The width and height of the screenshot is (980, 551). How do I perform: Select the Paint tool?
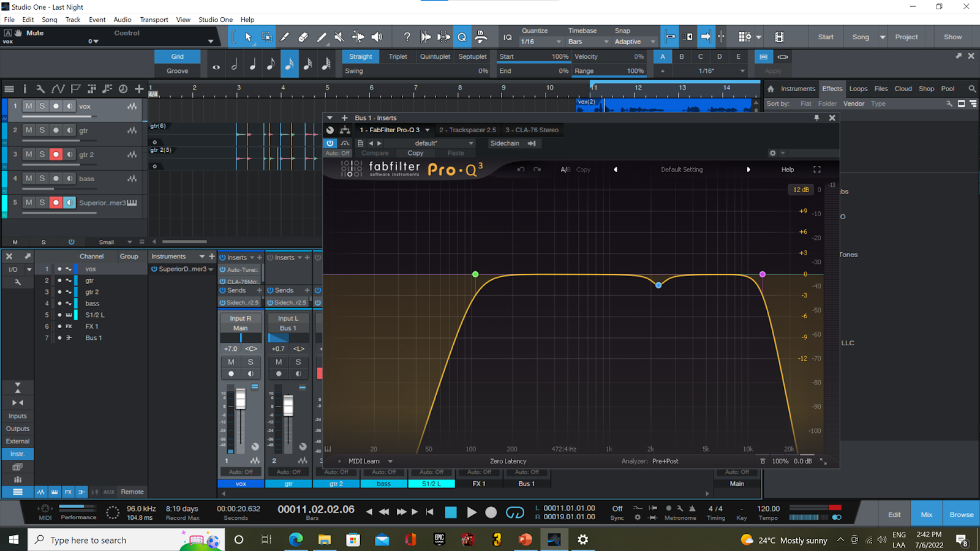(x=322, y=37)
